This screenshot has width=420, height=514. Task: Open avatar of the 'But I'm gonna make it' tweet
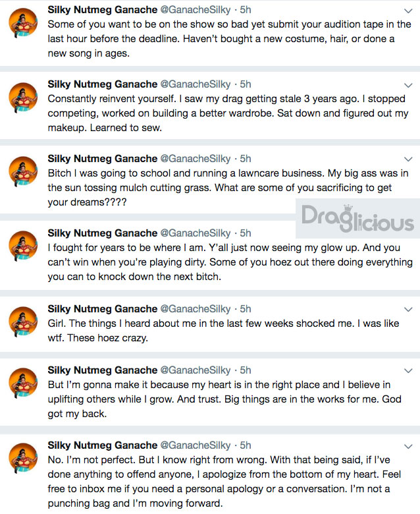(23, 383)
